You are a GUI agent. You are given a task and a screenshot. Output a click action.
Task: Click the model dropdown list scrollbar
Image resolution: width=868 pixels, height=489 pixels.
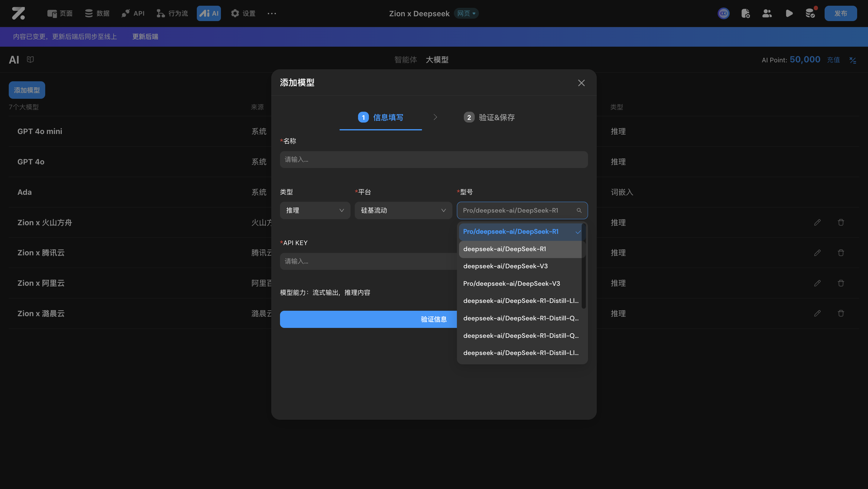(583, 266)
